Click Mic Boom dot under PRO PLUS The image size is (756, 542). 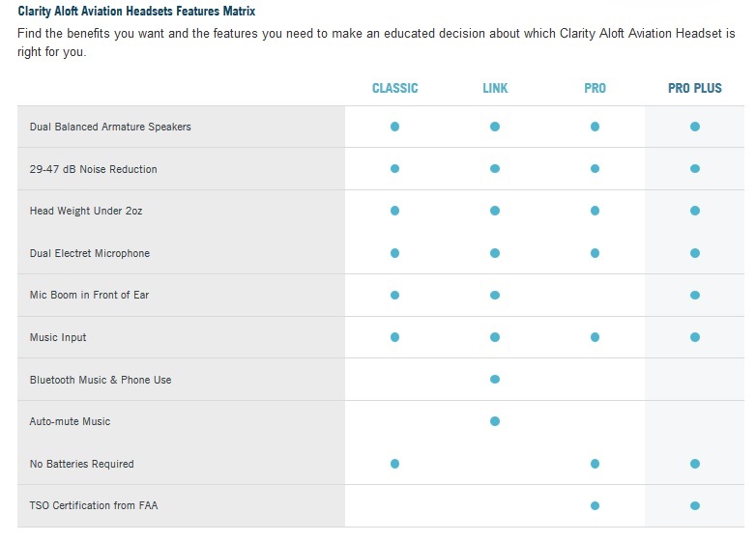pyautogui.click(x=695, y=295)
